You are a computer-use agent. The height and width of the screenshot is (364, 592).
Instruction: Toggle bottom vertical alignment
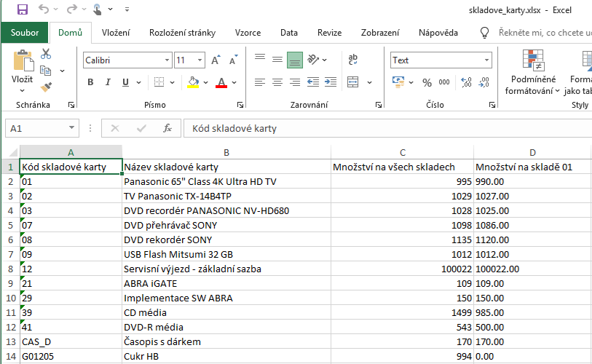[295, 60]
